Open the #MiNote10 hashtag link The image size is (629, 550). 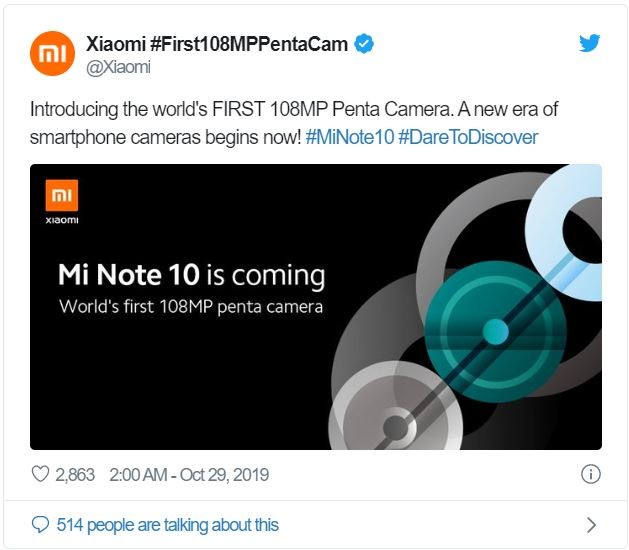[x=350, y=137]
